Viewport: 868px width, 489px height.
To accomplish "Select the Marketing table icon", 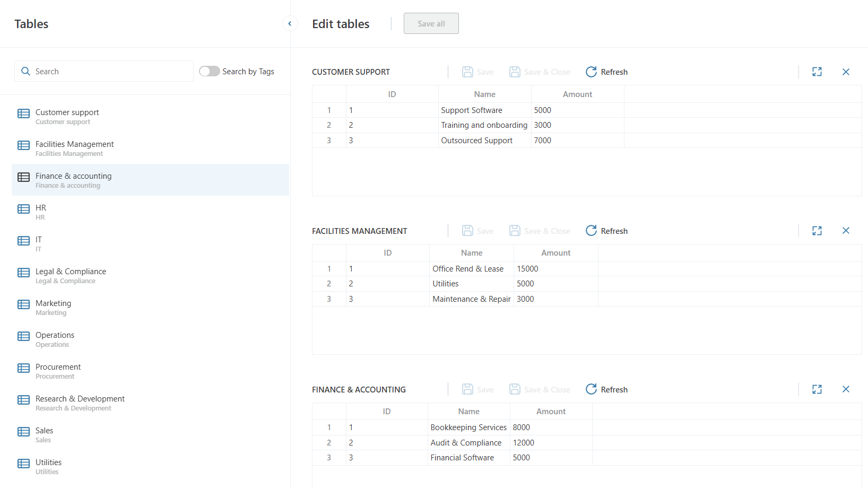I will [x=23, y=304].
